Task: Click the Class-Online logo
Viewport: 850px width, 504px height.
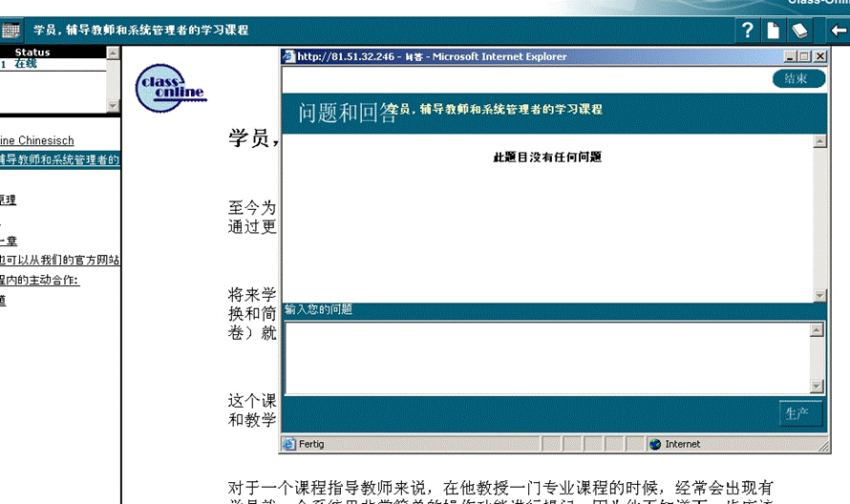Action: pyautogui.click(x=170, y=89)
